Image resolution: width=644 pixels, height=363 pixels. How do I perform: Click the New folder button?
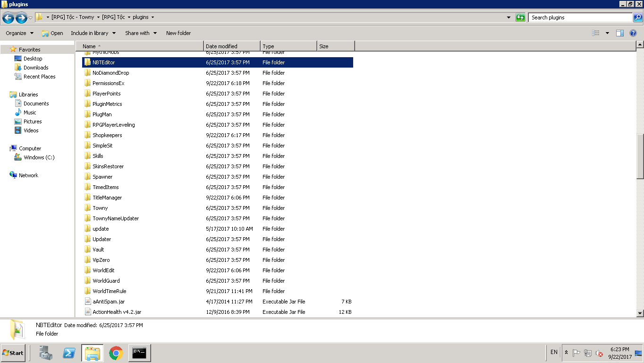click(178, 33)
